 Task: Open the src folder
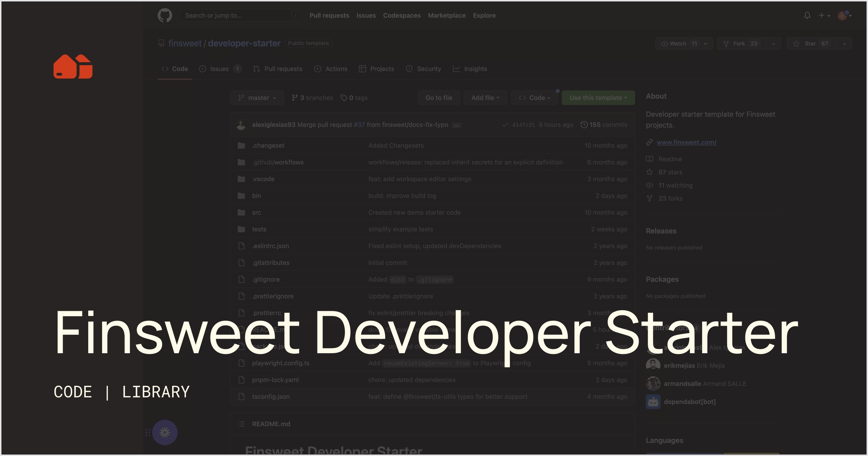click(x=256, y=212)
